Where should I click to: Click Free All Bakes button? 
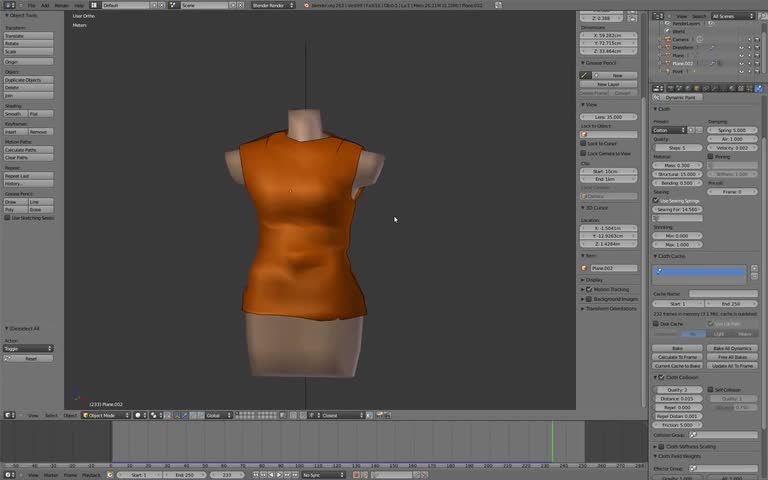pyautogui.click(x=732, y=357)
